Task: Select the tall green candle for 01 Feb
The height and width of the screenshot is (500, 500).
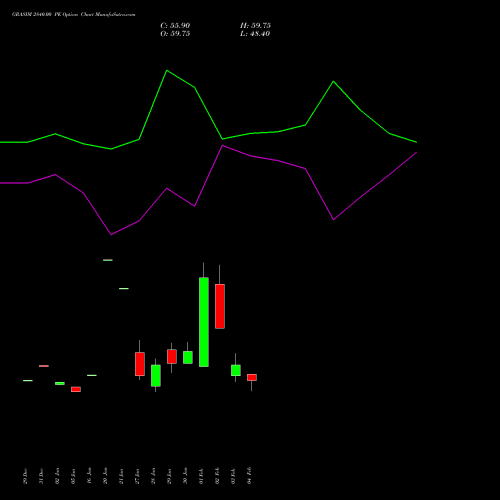Action: point(204,322)
